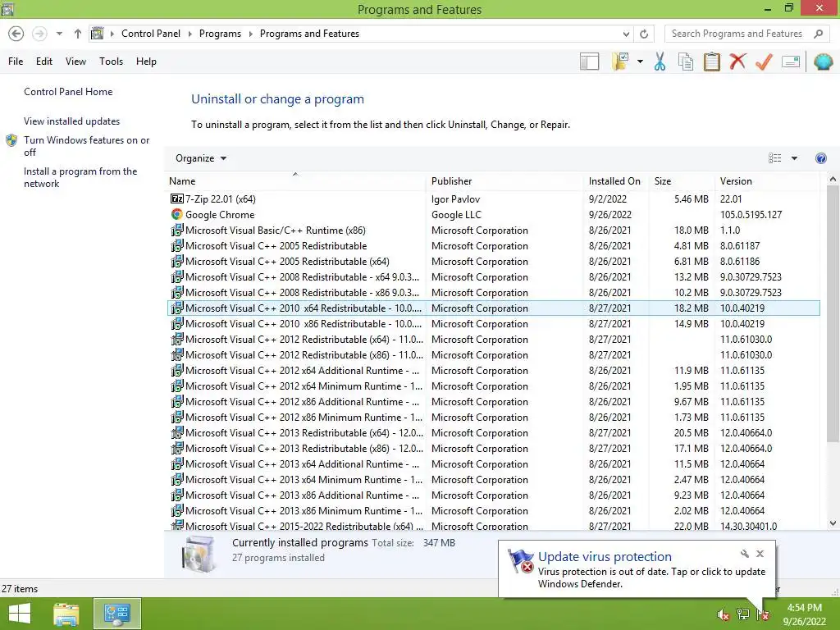Click the Forward navigation arrow
The height and width of the screenshot is (630, 840).
click(x=39, y=34)
